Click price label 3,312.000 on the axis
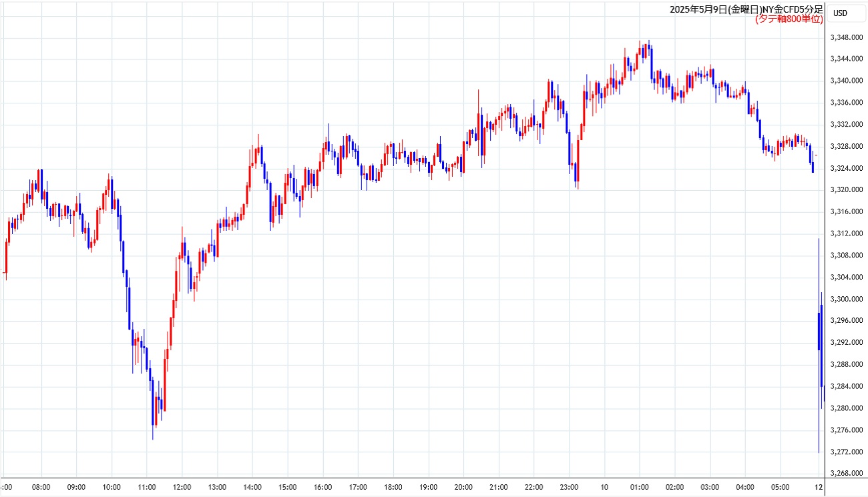The image size is (868, 497). 847,233
